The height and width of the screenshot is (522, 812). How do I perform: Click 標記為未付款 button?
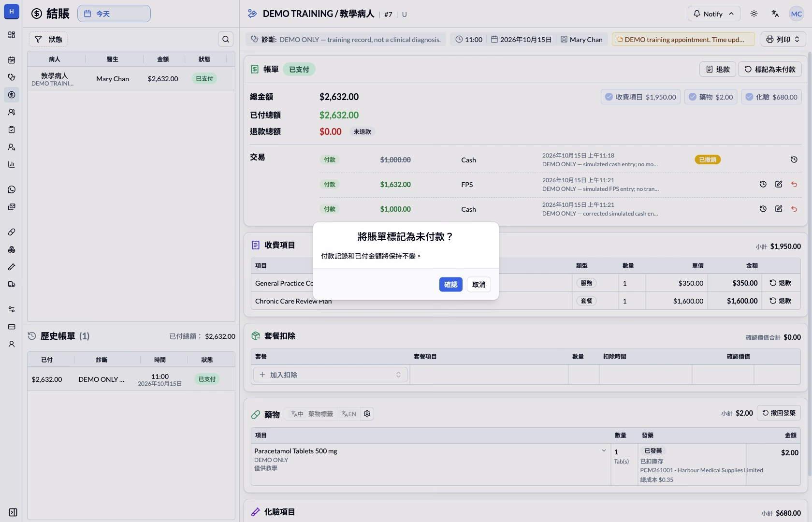click(x=769, y=69)
